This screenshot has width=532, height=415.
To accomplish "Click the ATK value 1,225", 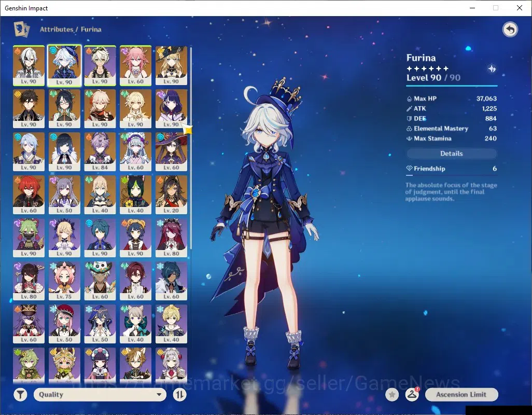I will point(489,108).
